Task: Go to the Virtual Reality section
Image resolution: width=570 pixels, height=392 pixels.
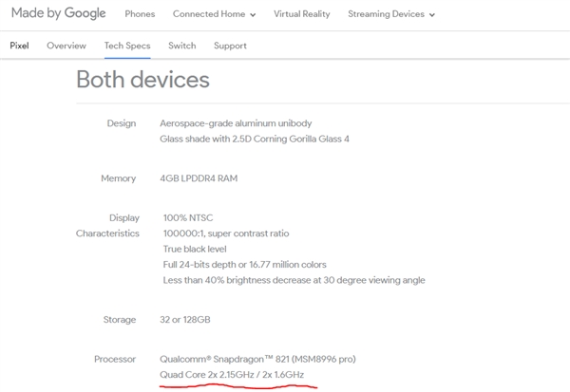Action: 303,14
